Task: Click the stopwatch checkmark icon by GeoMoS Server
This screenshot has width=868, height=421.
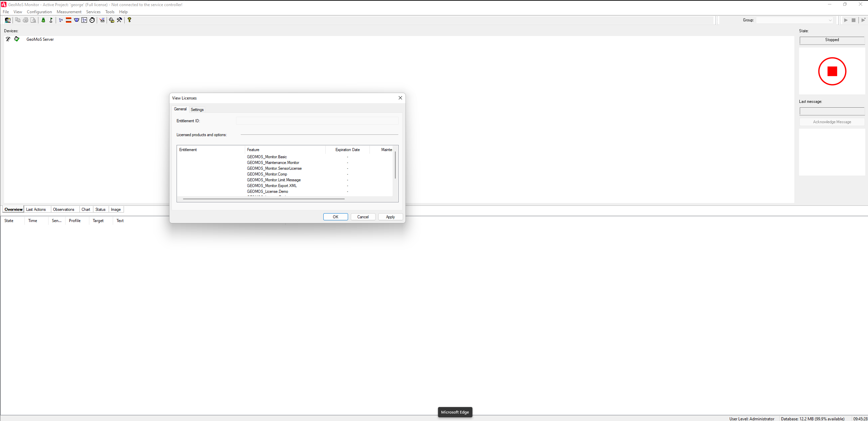Action: click(x=17, y=39)
